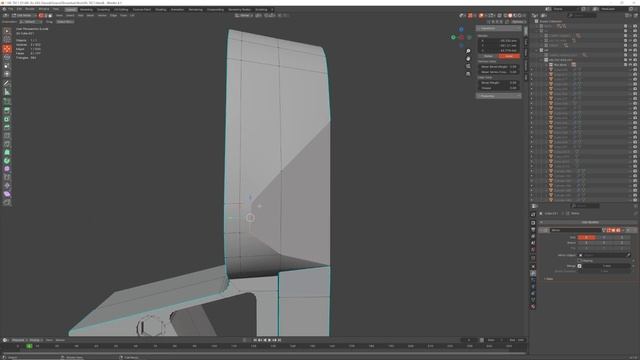Adjust the Mean Bevel Weight slider
The width and height of the screenshot is (640, 360).
[499, 67]
